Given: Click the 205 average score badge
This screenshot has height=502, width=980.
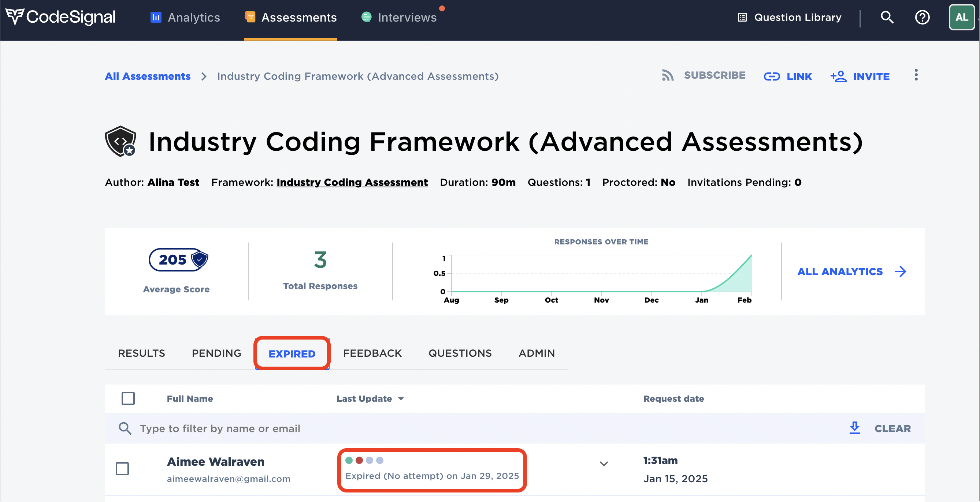Looking at the screenshot, I should coord(178,260).
